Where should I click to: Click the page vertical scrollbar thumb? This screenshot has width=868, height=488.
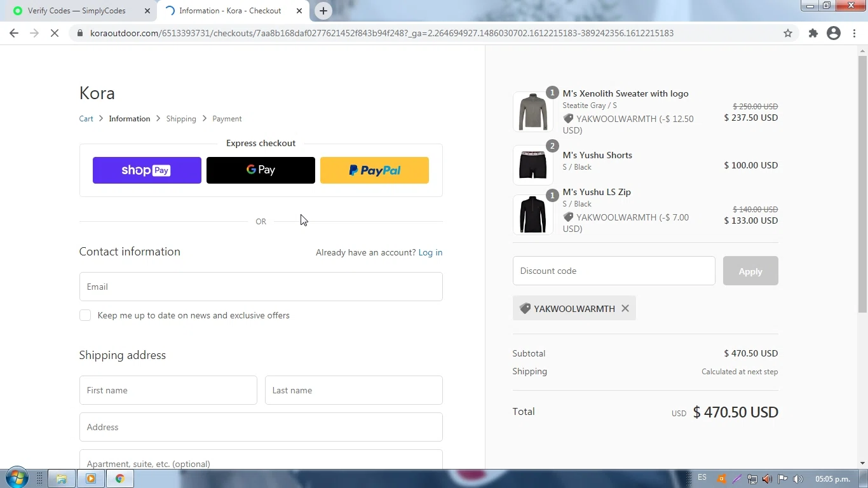tap(862, 184)
